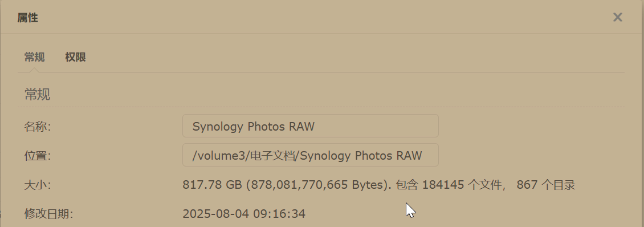
Task: Click the 修改日期 label
Action: click(48, 214)
